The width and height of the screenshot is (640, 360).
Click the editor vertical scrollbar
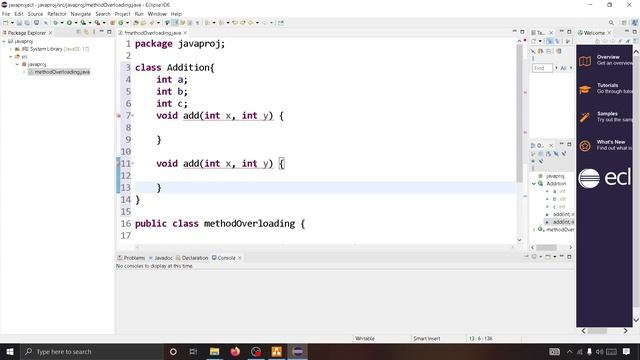520,112
